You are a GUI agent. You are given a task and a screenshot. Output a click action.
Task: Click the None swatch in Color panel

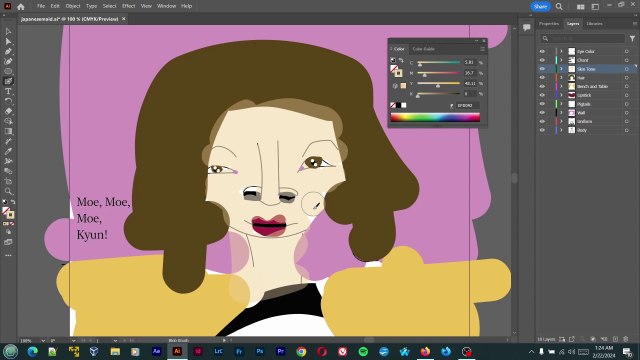tap(393, 105)
